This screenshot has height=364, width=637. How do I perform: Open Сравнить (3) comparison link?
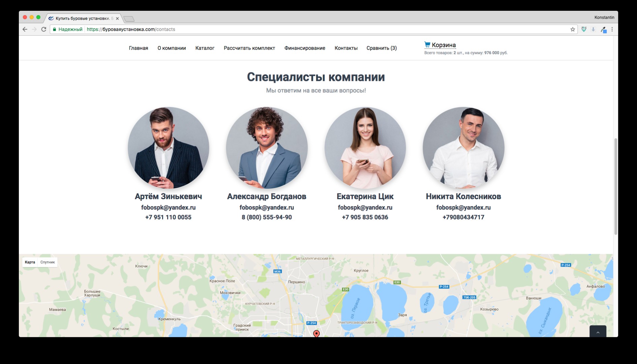pyautogui.click(x=382, y=48)
